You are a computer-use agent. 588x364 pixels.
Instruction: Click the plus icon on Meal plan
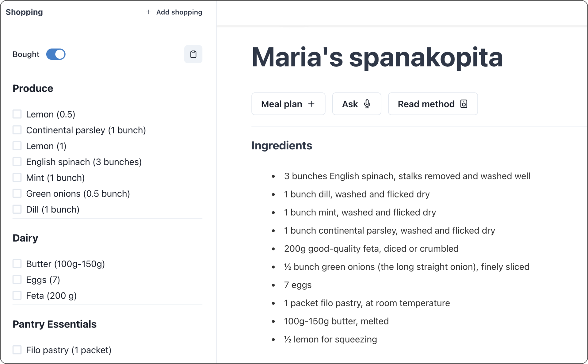pyautogui.click(x=311, y=104)
